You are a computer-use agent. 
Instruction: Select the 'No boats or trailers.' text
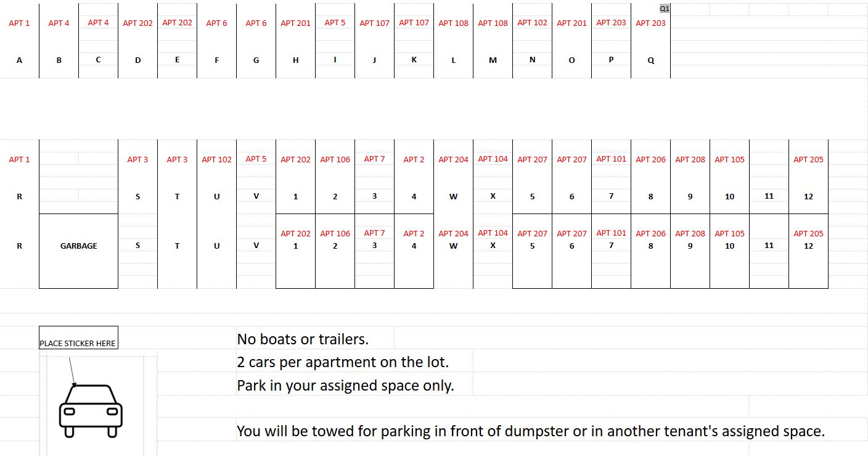303,339
